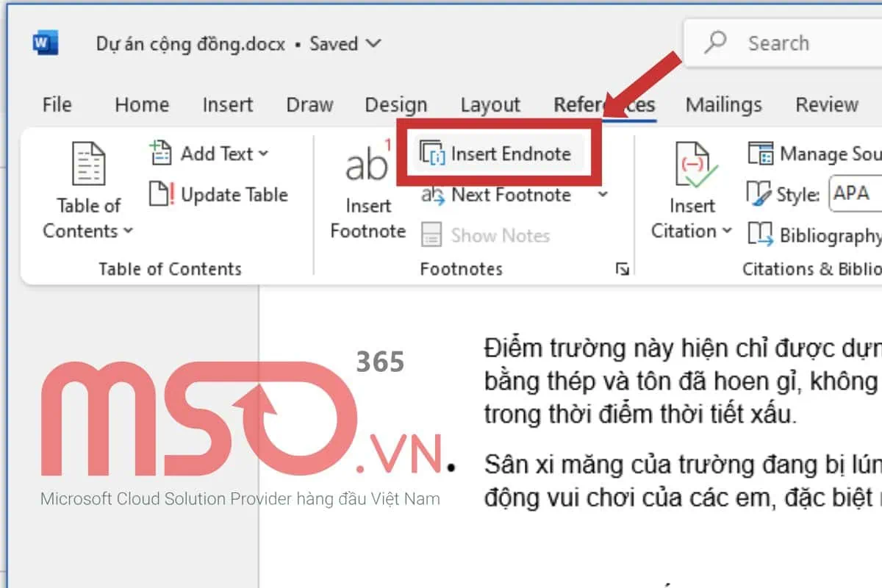Open the citation Style combo box
Screen dimensions: 882x588
(855, 194)
